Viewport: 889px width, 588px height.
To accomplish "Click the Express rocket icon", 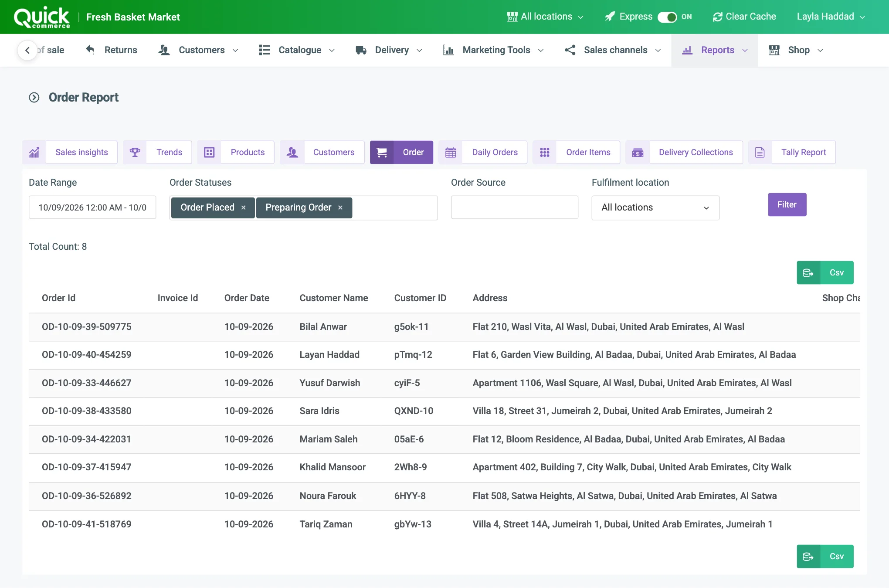I will click(610, 17).
